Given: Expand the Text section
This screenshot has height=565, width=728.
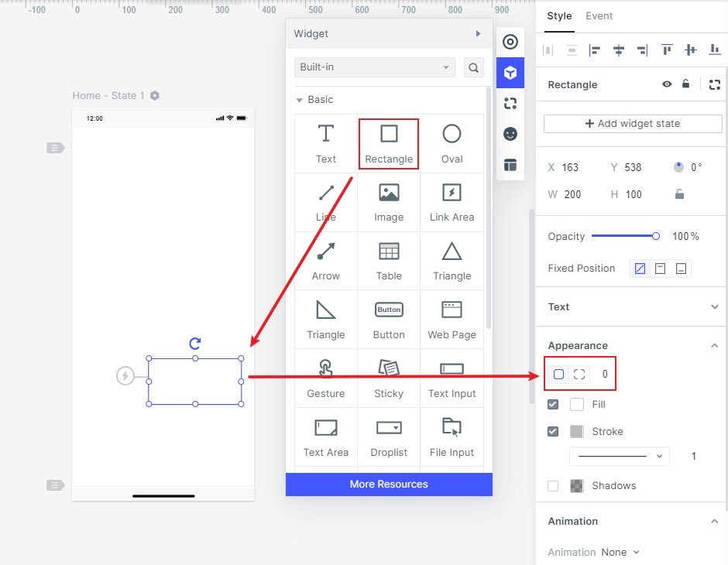Looking at the screenshot, I should 715,306.
